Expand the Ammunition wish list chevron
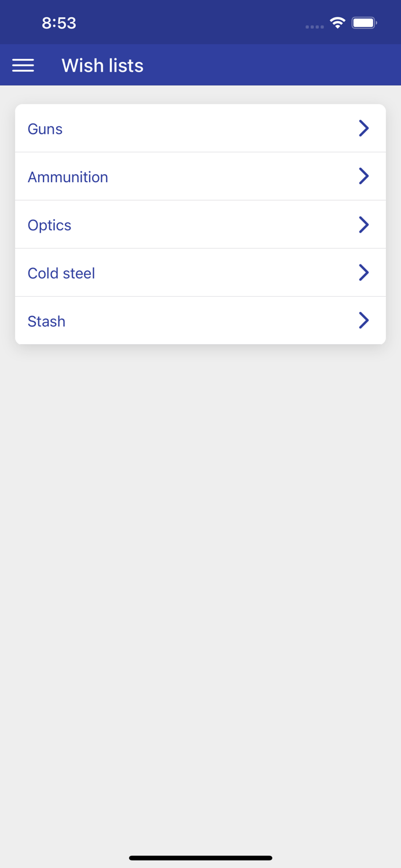 [363, 176]
